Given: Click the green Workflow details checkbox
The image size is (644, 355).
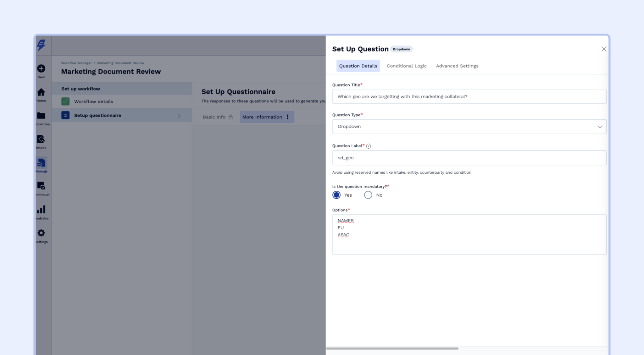Looking at the screenshot, I should (x=65, y=101).
